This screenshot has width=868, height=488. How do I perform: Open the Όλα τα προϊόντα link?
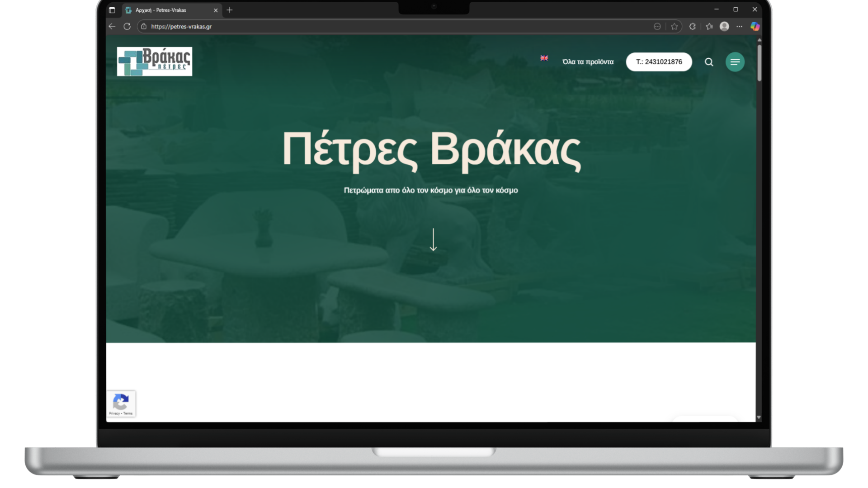pos(588,62)
